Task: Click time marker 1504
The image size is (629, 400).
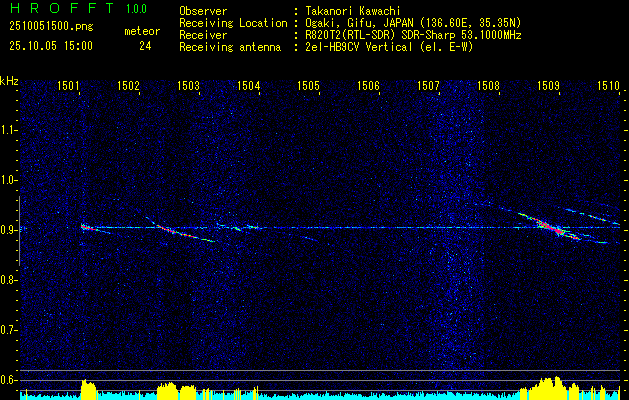Action: (x=248, y=85)
